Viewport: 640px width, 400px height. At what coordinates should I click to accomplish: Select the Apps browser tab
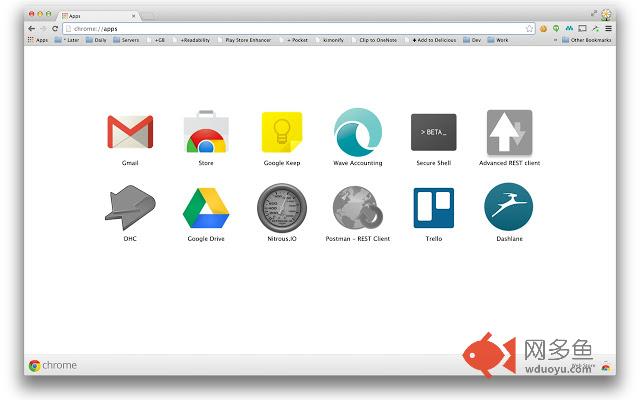(98, 16)
